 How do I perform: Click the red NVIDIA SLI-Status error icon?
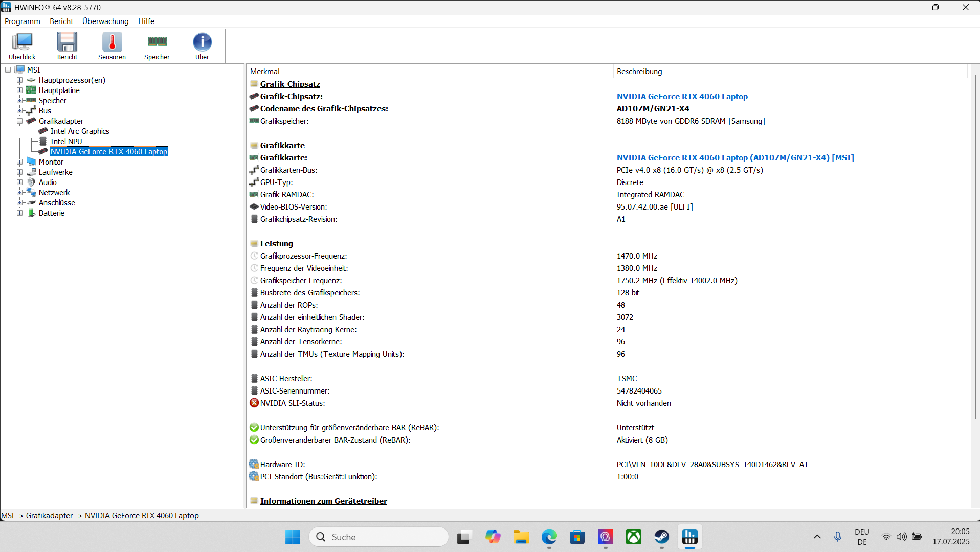tap(254, 403)
